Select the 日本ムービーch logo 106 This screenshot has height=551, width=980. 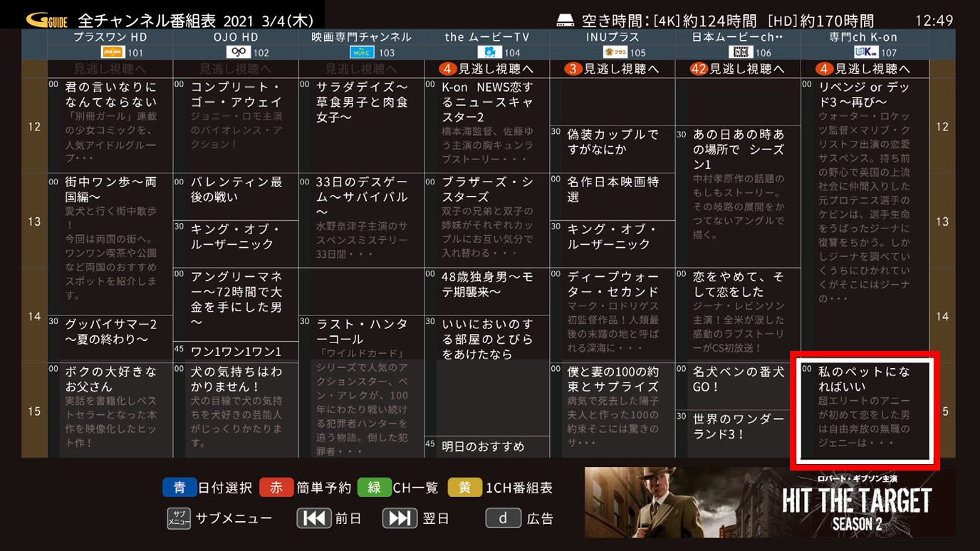[x=741, y=52]
